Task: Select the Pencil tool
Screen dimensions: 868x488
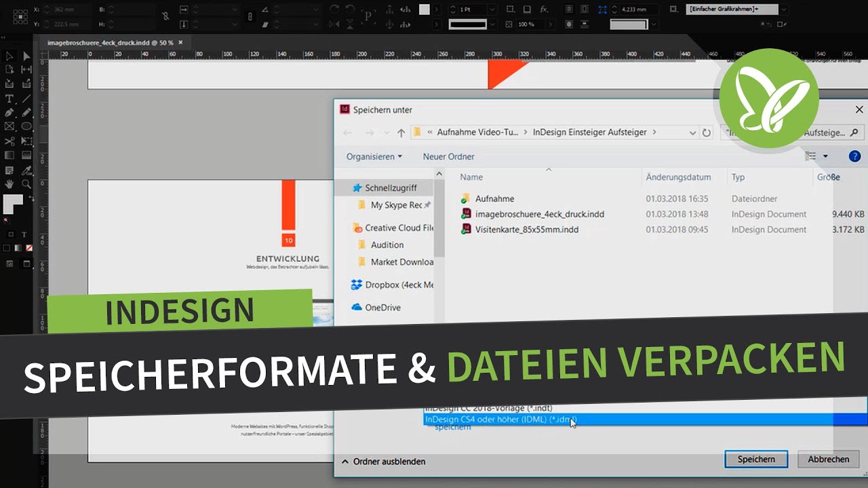Action: tap(26, 113)
